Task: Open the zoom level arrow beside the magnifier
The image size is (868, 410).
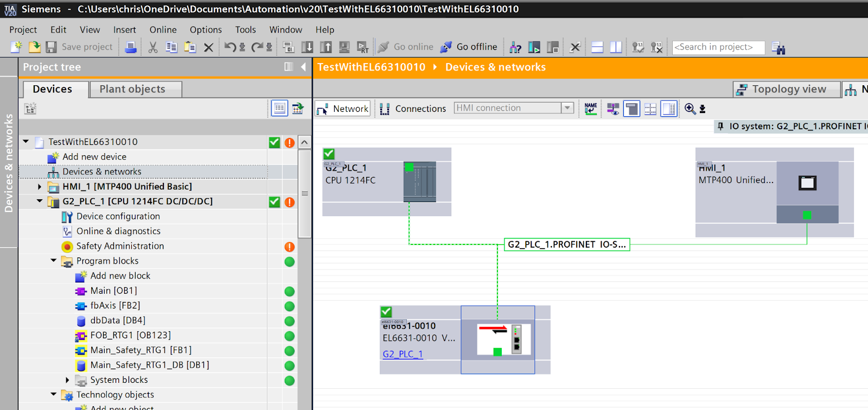Action: (703, 109)
